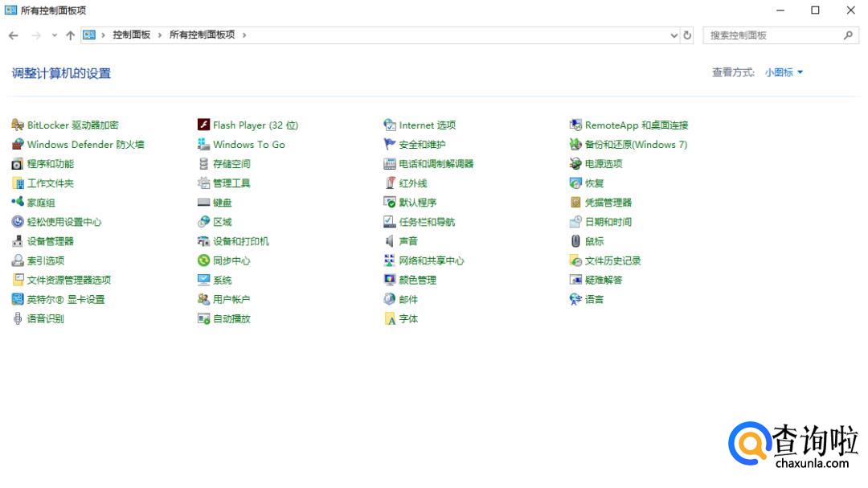Screen dimensions: 868x488
Task: Expand the address bar history dropdown
Action: [x=674, y=35]
